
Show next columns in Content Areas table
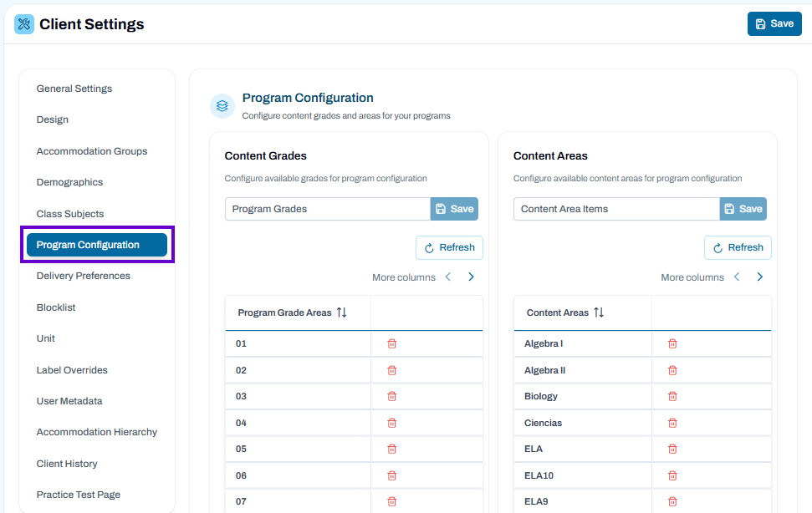click(x=759, y=277)
